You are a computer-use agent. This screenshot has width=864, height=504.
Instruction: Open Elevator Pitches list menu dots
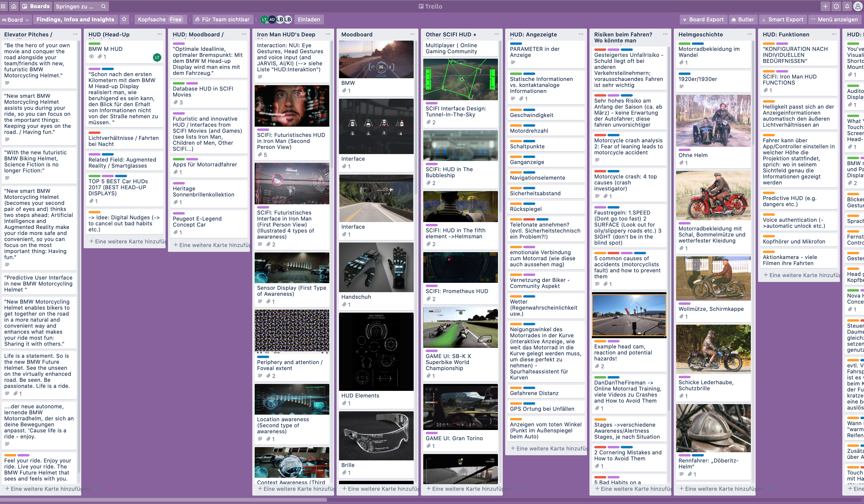click(x=75, y=34)
